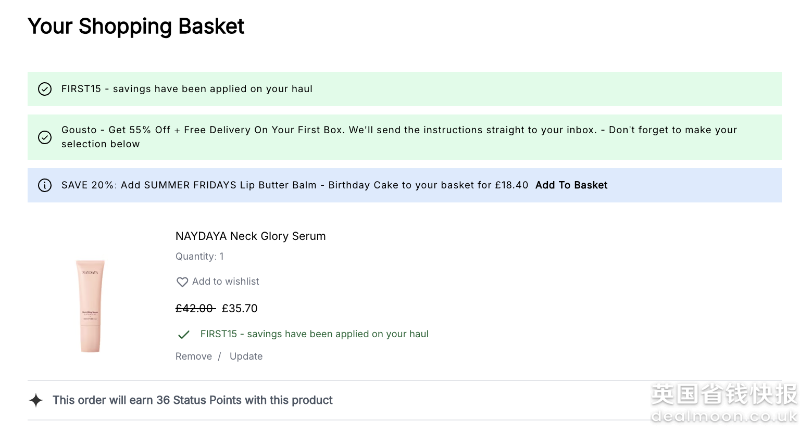800x433 pixels.
Task: Click the sparkle icon beside Status Points
Action: [x=36, y=400]
